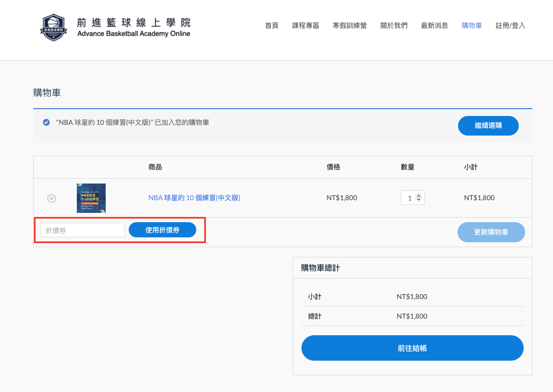Click 註冊/登入 to sign in

(510, 25)
